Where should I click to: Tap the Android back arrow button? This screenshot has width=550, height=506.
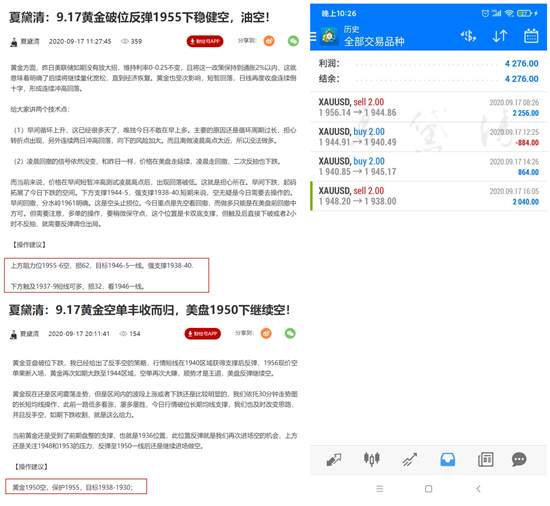point(478,489)
